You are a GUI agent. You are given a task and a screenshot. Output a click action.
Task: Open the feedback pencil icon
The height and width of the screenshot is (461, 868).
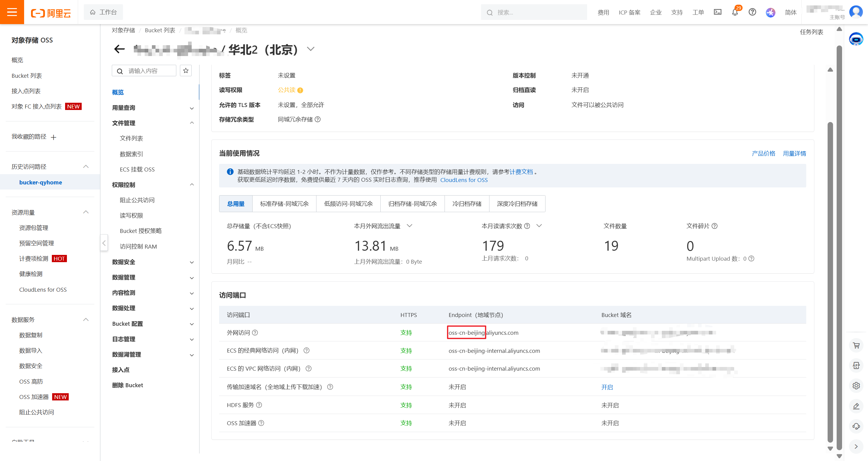(x=856, y=406)
